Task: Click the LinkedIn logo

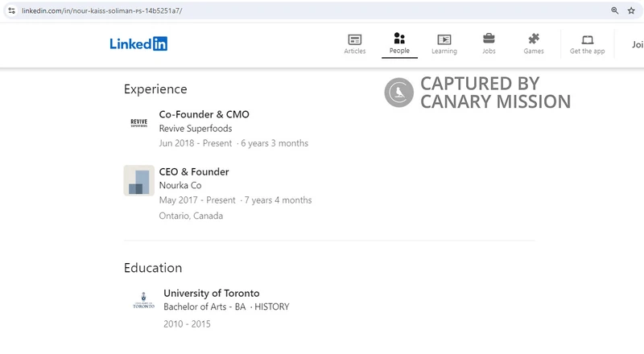Action: [x=138, y=43]
